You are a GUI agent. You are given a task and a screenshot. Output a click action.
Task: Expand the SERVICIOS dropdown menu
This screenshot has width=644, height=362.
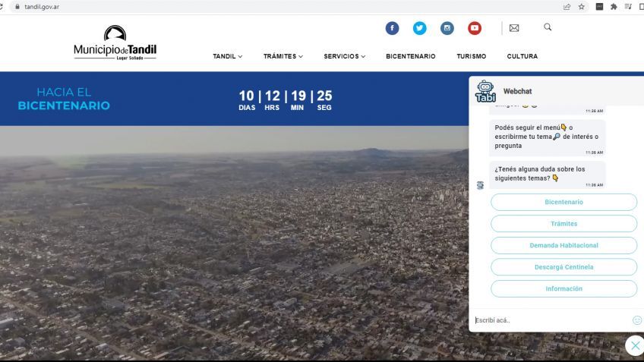(x=344, y=56)
